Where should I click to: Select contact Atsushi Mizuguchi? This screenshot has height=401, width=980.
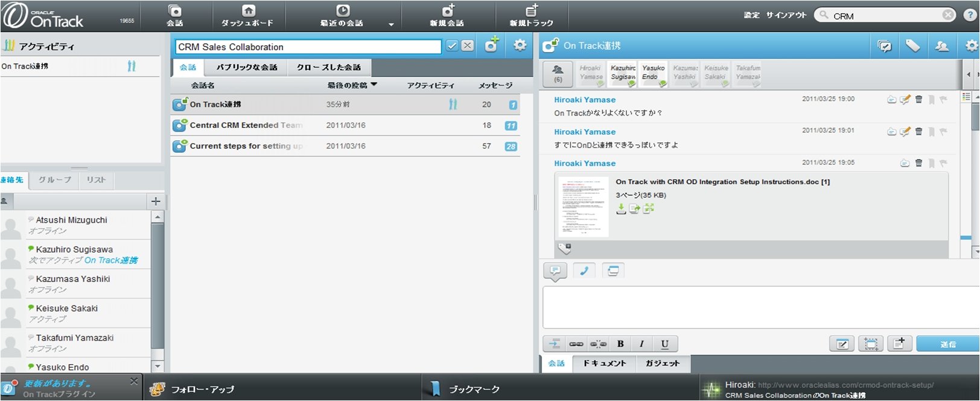(75, 225)
